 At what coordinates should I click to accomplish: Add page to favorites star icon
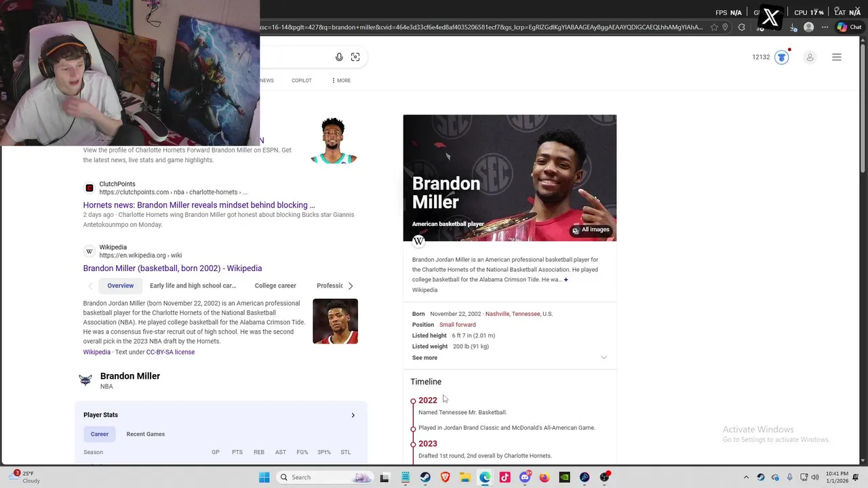714,27
